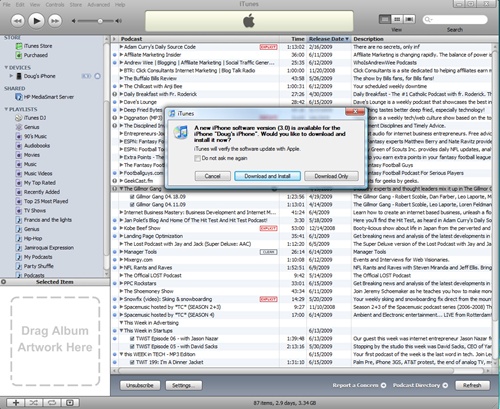Adjust the volume slider knob
This screenshot has width=500, height=409.
coord(100,21)
